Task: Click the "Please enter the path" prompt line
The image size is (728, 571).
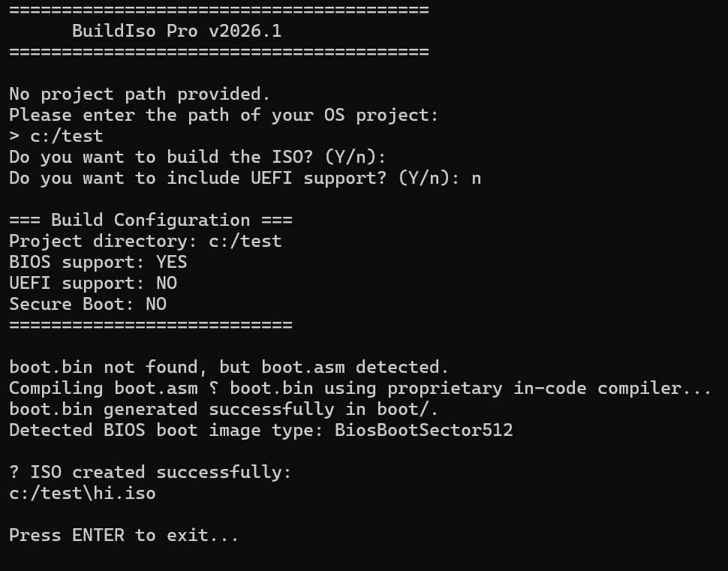Action: (224, 115)
